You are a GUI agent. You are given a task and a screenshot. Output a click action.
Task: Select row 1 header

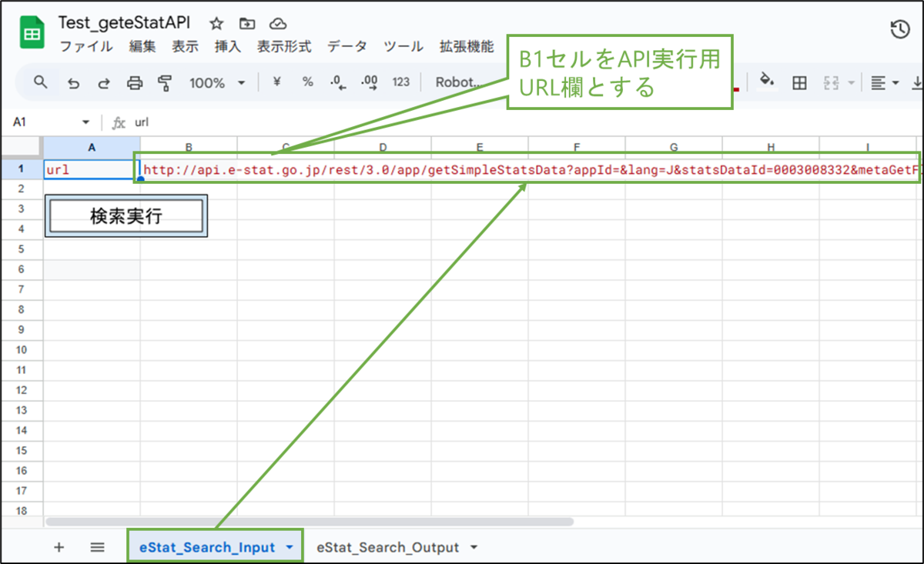(22, 169)
